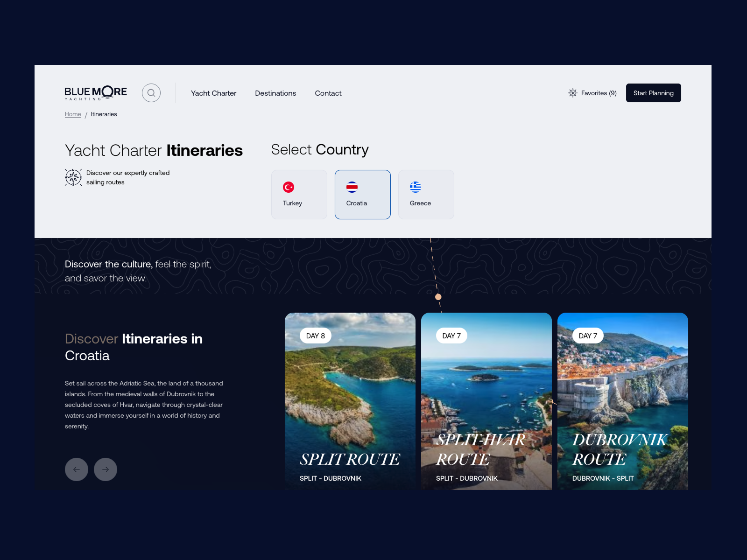Open the Destinations menu item
This screenshot has width=747, height=560.
pyautogui.click(x=275, y=93)
